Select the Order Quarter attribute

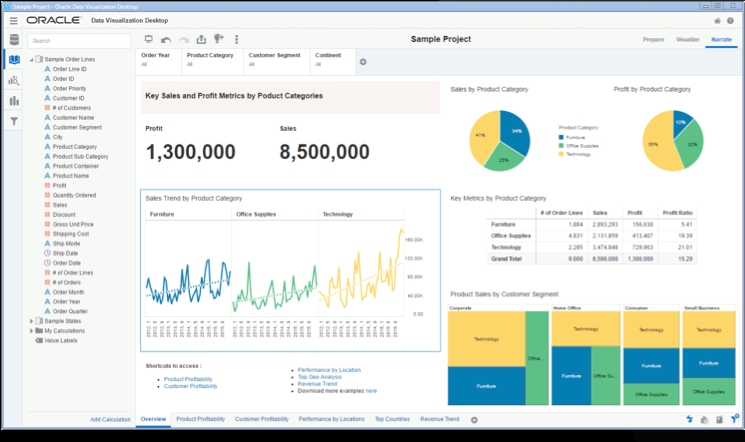[70, 311]
